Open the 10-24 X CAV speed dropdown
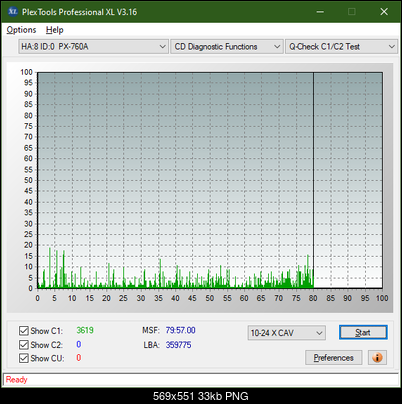Viewport: 402px width, 404px height. click(x=287, y=333)
